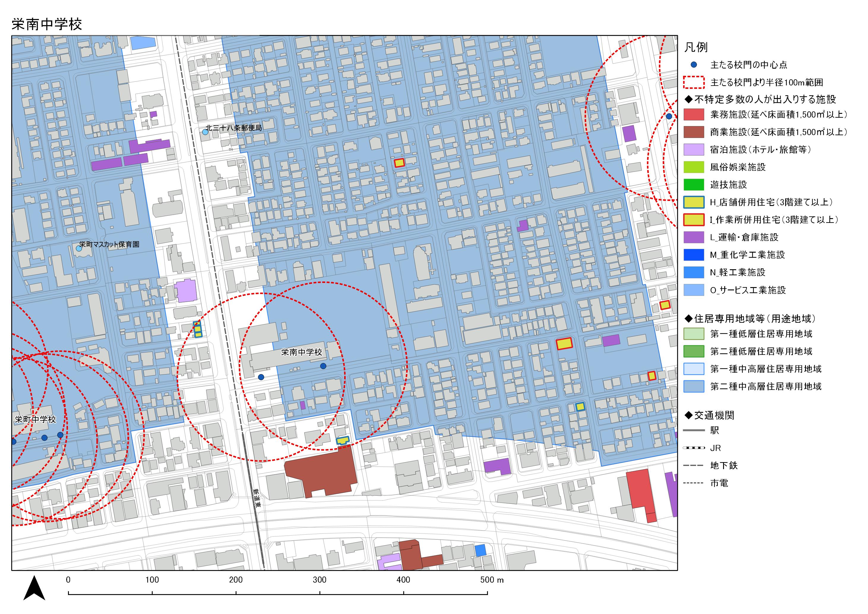Click the H_店舗併用住宅 legend swatch
Viewport: 868px width, 614px height.
694,202
